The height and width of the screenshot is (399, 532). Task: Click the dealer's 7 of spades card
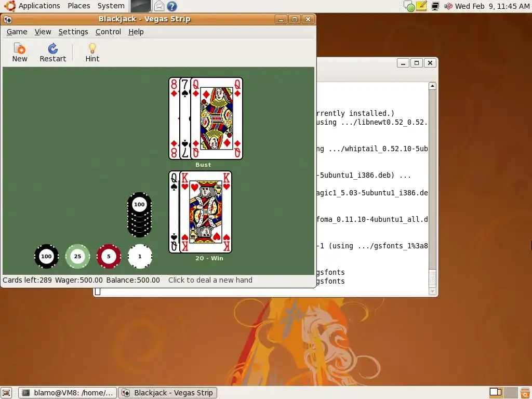pos(185,118)
